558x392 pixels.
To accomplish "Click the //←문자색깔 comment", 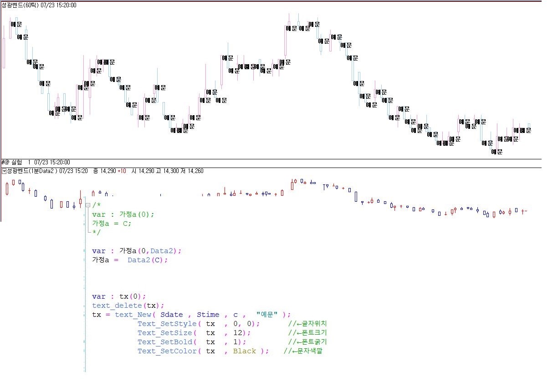I will (x=303, y=351).
